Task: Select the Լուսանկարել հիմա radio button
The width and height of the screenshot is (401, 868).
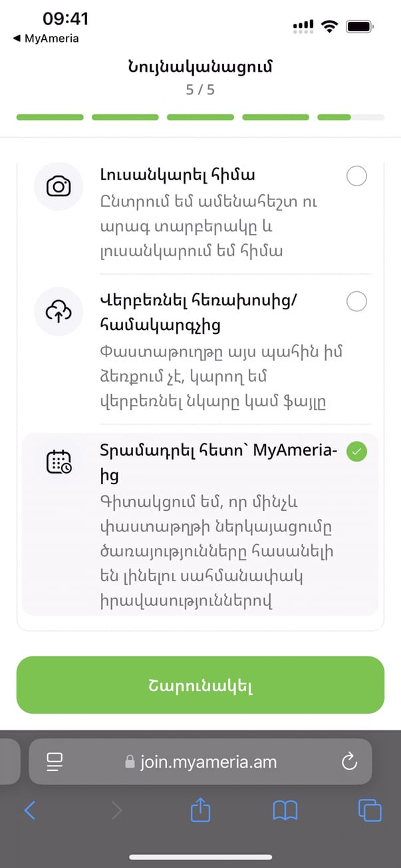Action: coord(356,176)
